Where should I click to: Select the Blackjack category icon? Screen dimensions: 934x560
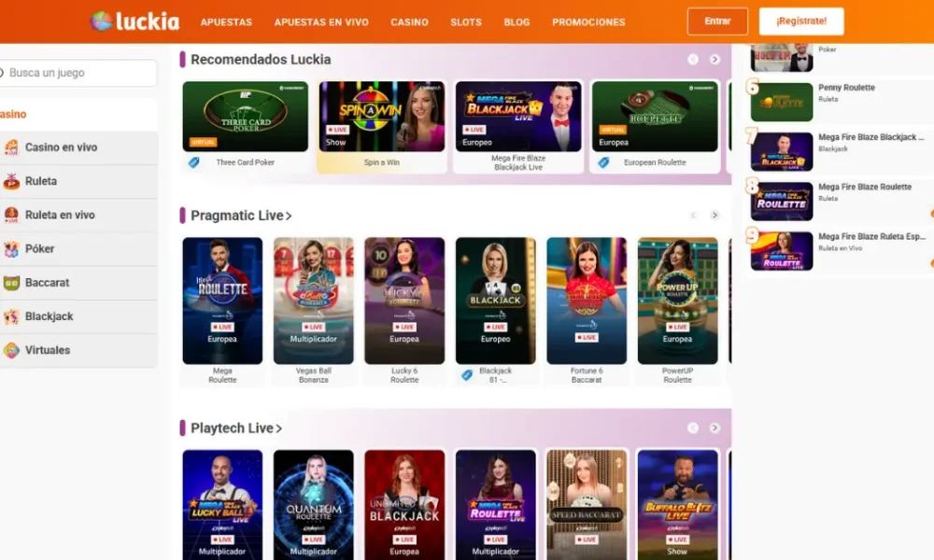point(10,316)
